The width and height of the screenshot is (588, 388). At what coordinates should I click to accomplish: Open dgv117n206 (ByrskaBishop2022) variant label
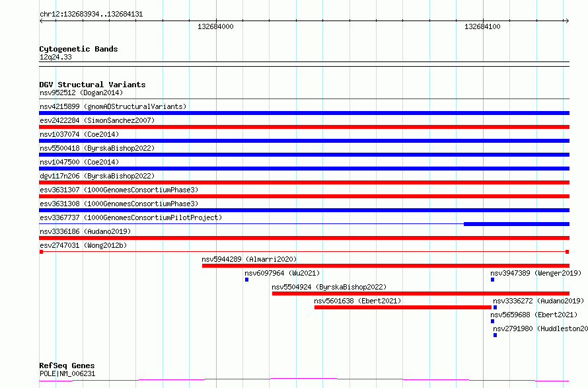pyautogui.click(x=97, y=176)
